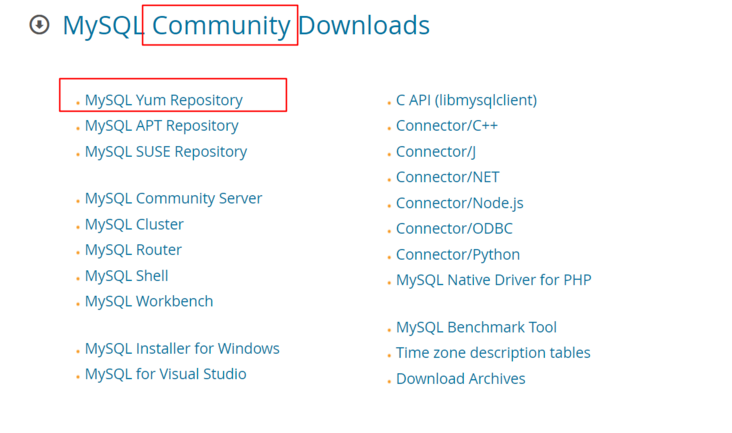Viewport: 732px width, 433px height.
Task: Open MySQL Native Driver for PHP
Action: [x=493, y=280]
